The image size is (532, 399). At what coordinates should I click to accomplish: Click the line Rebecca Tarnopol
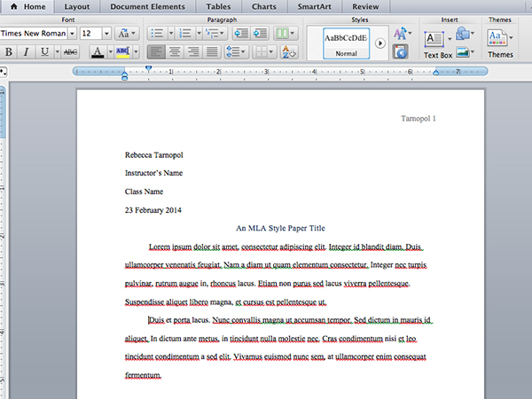pos(153,155)
